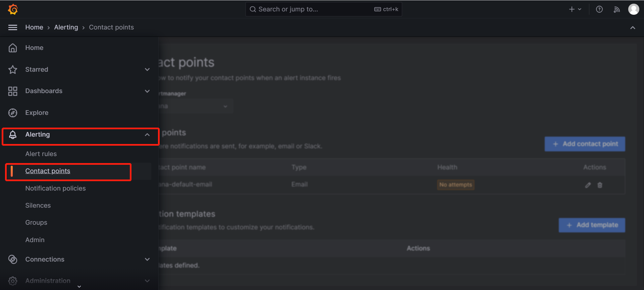Viewport: 644px width, 290px height.
Task: Open Alert rules in sidebar
Action: 41,154
